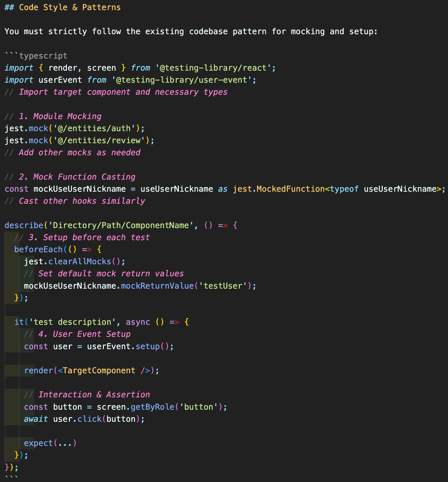Click the MockedFunction type name
Viewport: 448px width, 482px height.
(x=290, y=189)
